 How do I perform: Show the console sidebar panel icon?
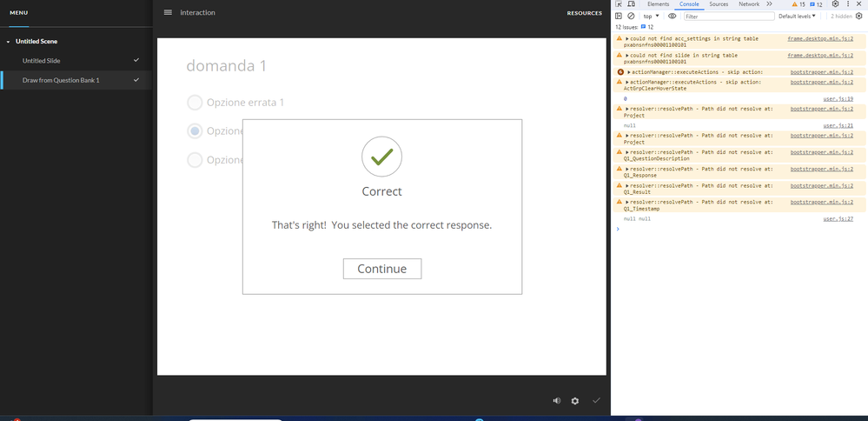click(x=619, y=16)
